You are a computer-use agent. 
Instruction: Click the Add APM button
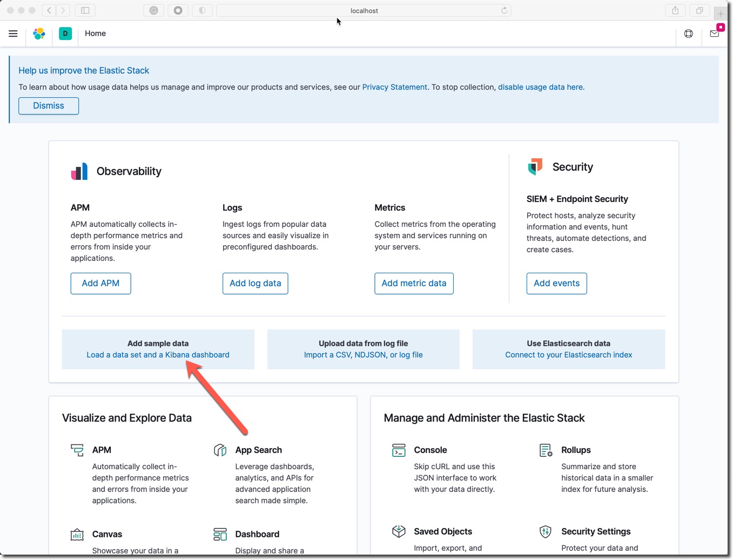point(100,284)
